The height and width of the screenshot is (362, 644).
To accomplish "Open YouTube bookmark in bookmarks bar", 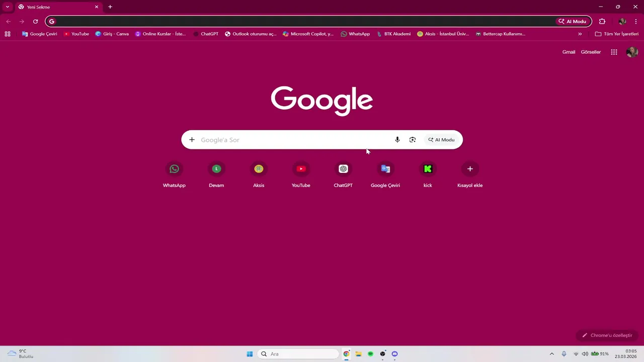I will pos(76,34).
